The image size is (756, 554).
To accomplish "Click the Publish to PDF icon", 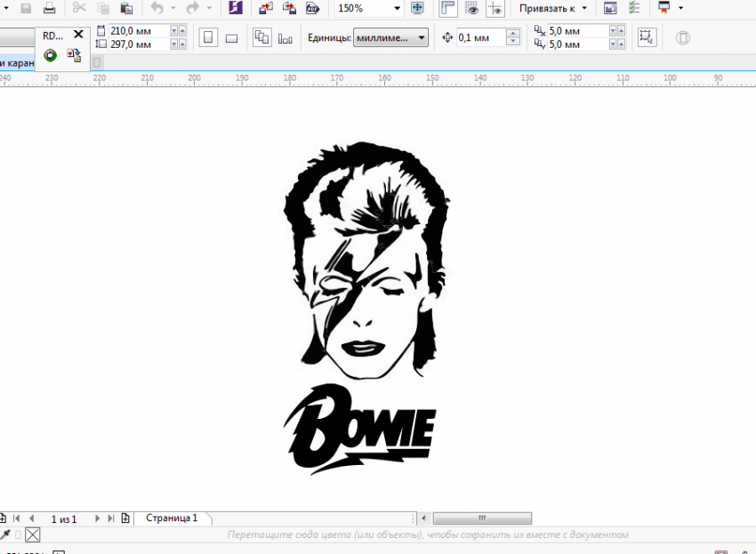I will (312, 8).
